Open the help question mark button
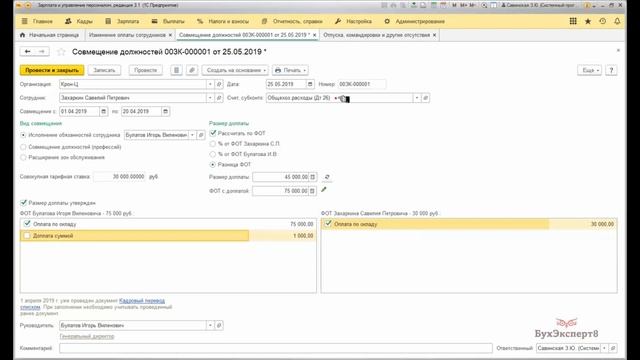This screenshot has width=640, height=360. [611, 70]
